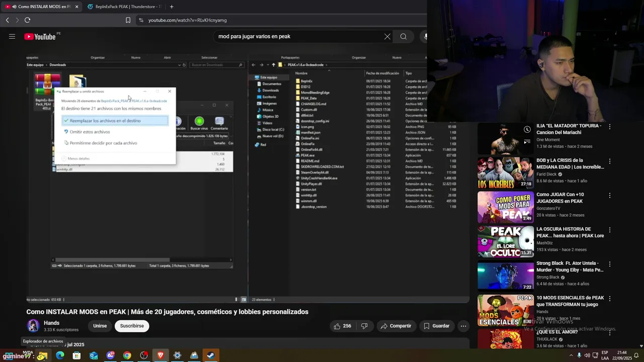Open the network icon in the tray
The width and height of the screenshot is (644, 362).
point(595,355)
